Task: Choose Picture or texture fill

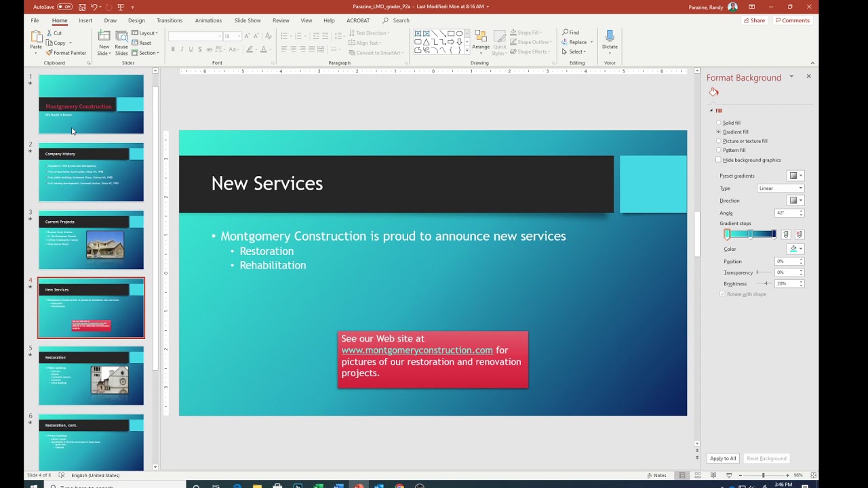Action: [743, 141]
